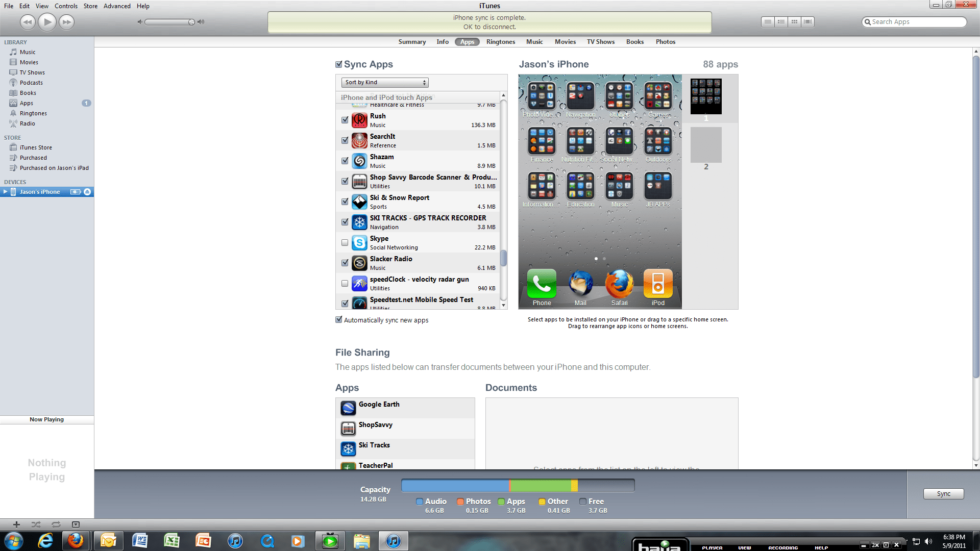980x551 pixels.
Task: Uncheck the Rush app checkbox
Action: coord(345,120)
